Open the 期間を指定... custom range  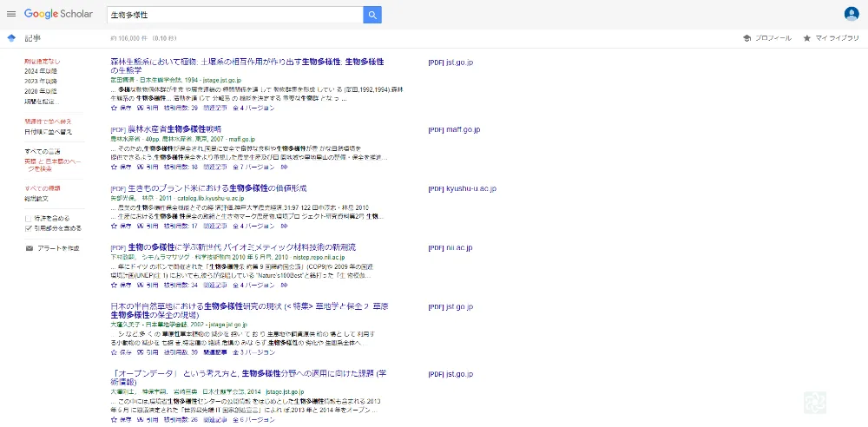42,102
